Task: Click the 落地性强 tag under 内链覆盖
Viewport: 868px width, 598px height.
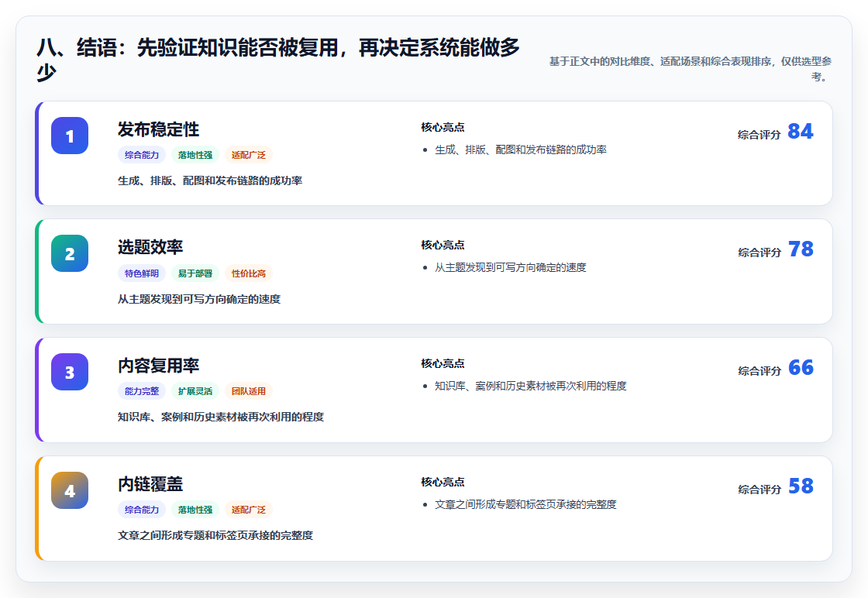Action: 195,510
